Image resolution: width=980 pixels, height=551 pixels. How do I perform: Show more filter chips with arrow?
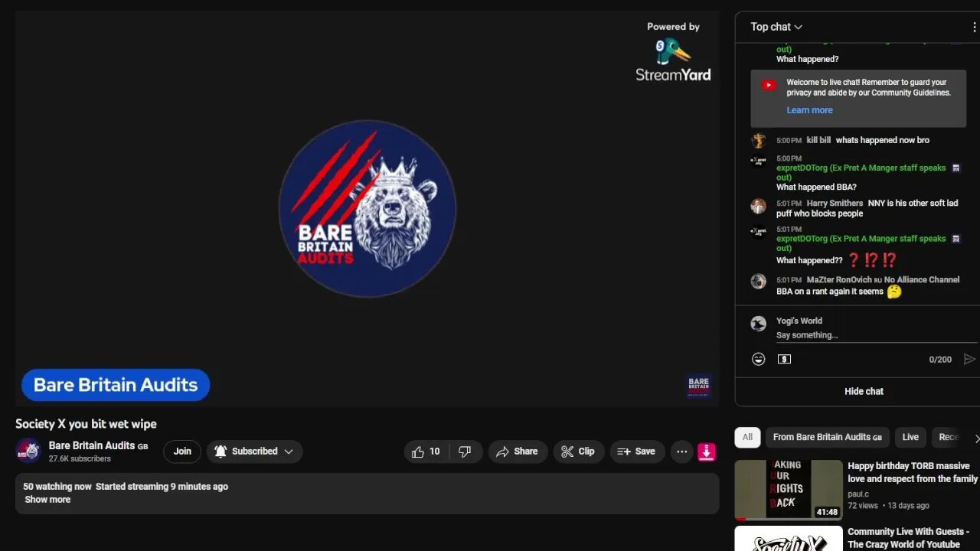point(976,438)
